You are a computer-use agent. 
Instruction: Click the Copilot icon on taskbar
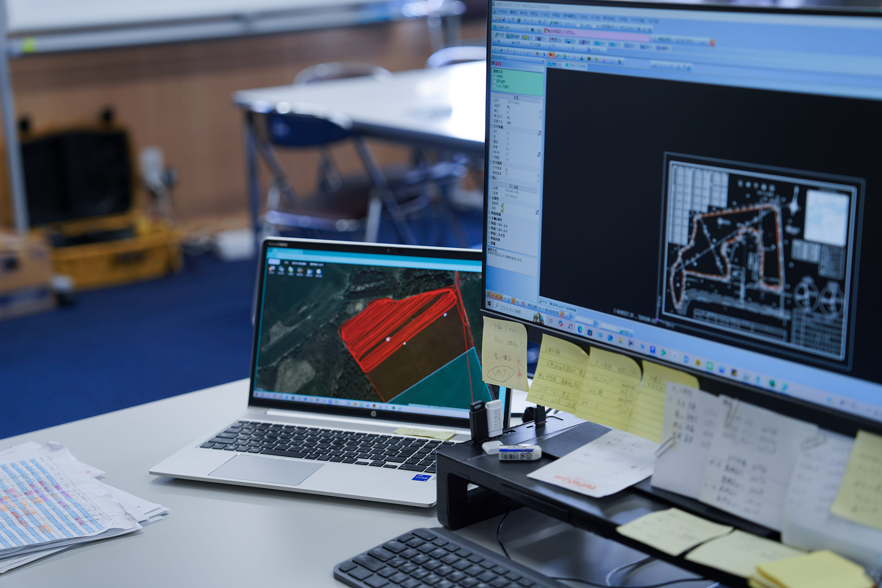(561, 324)
